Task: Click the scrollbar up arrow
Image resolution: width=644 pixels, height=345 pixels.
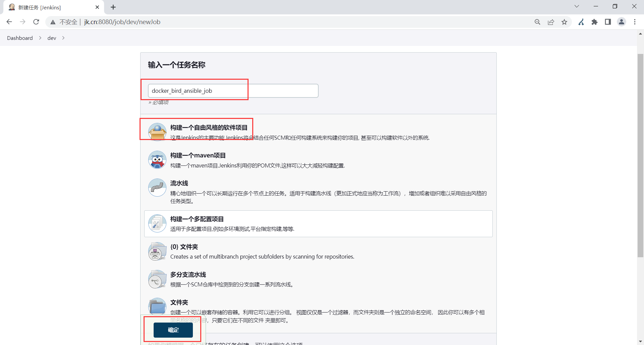Action: 640,34
